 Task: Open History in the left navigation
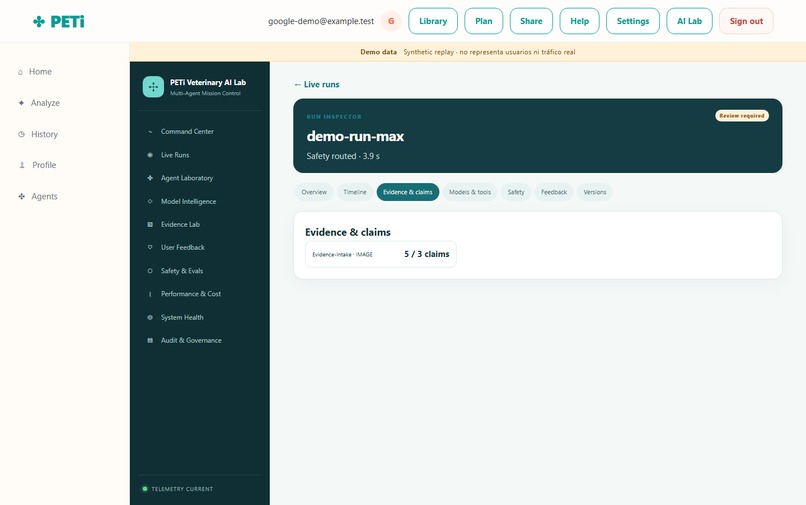[44, 134]
